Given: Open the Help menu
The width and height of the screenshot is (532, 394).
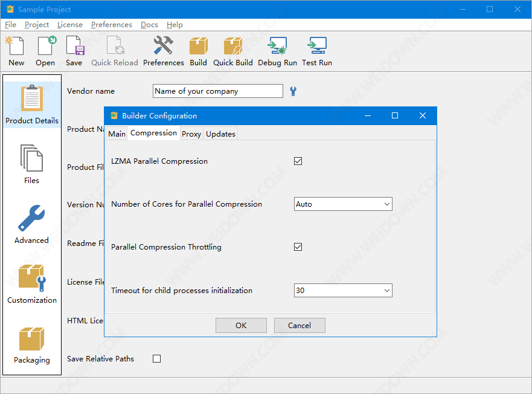Looking at the screenshot, I should tap(175, 25).
